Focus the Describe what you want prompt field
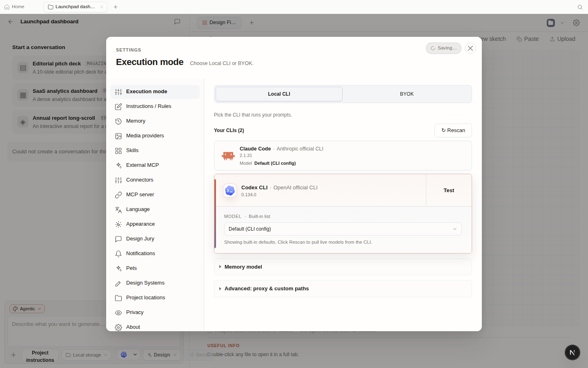Screen dimensions: 588x368 pos(94,330)
